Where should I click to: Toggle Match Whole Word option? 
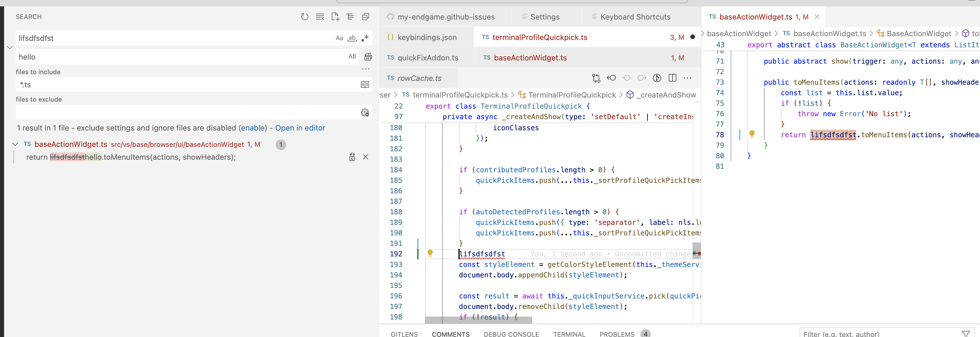click(x=352, y=38)
